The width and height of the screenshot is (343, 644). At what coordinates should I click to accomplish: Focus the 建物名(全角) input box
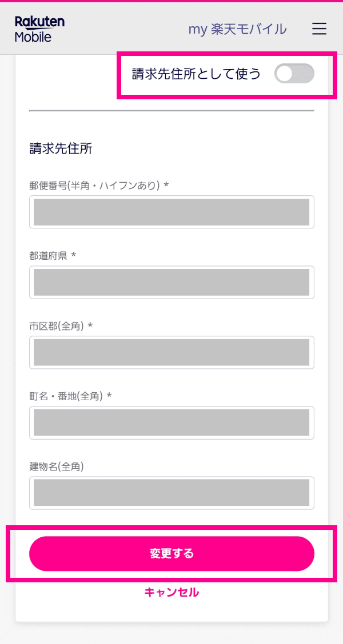[x=171, y=493]
